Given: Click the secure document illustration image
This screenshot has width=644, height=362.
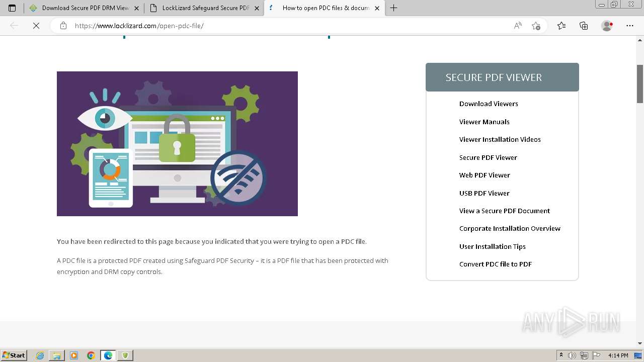Looking at the screenshot, I should (177, 144).
